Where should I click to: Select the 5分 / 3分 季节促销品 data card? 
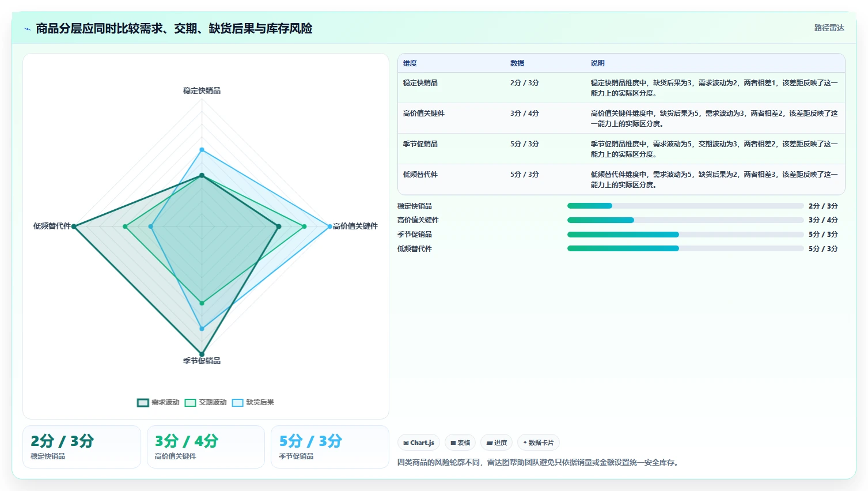point(330,447)
